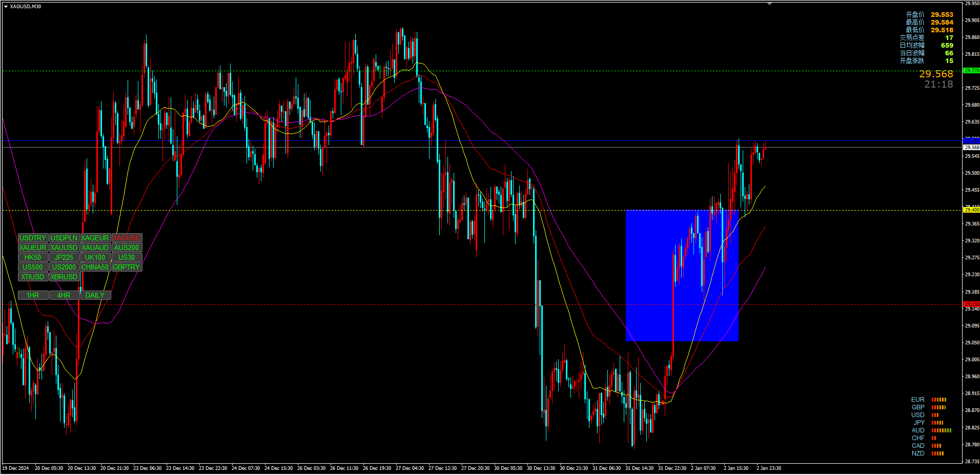Click the 开盘价 29.553 value

[942, 15]
